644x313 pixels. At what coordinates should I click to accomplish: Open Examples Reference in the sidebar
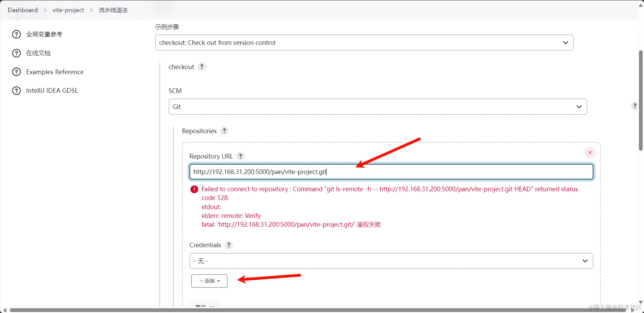(55, 72)
